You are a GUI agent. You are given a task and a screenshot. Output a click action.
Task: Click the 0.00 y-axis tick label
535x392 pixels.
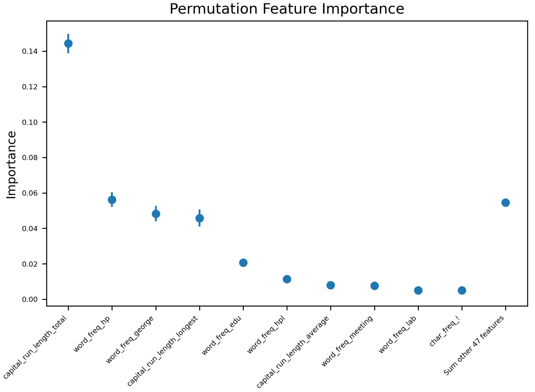click(x=30, y=300)
